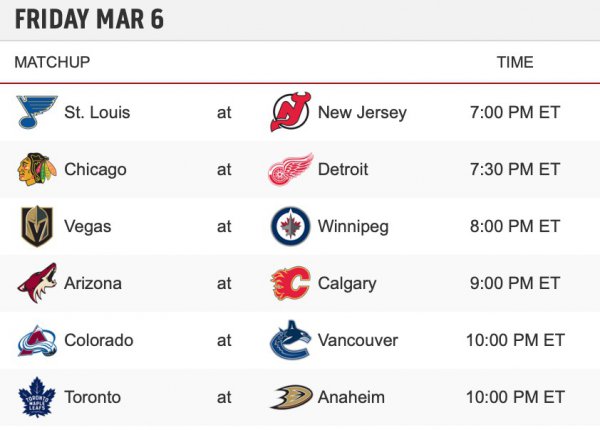
Task: Click the MATCHUP column header
Action: 52,62
